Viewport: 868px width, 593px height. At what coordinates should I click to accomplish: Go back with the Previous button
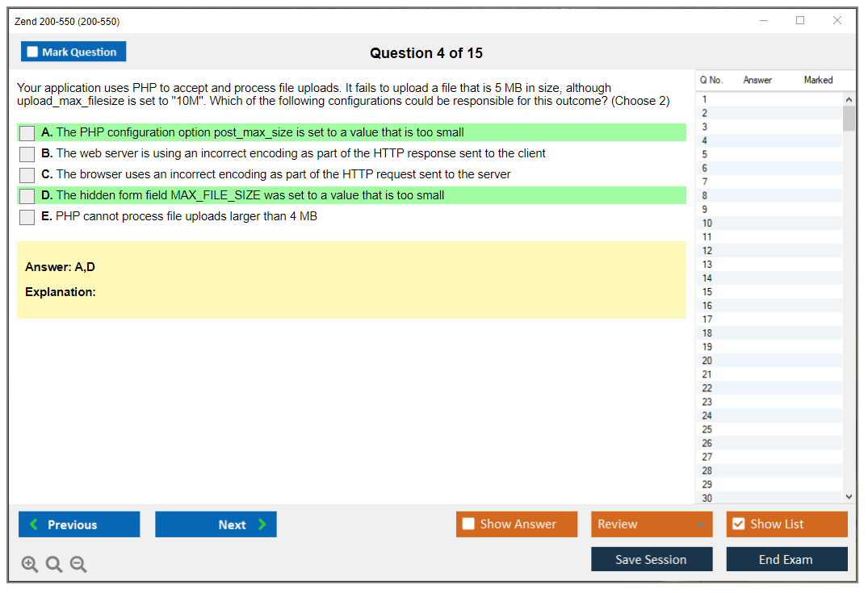79,524
